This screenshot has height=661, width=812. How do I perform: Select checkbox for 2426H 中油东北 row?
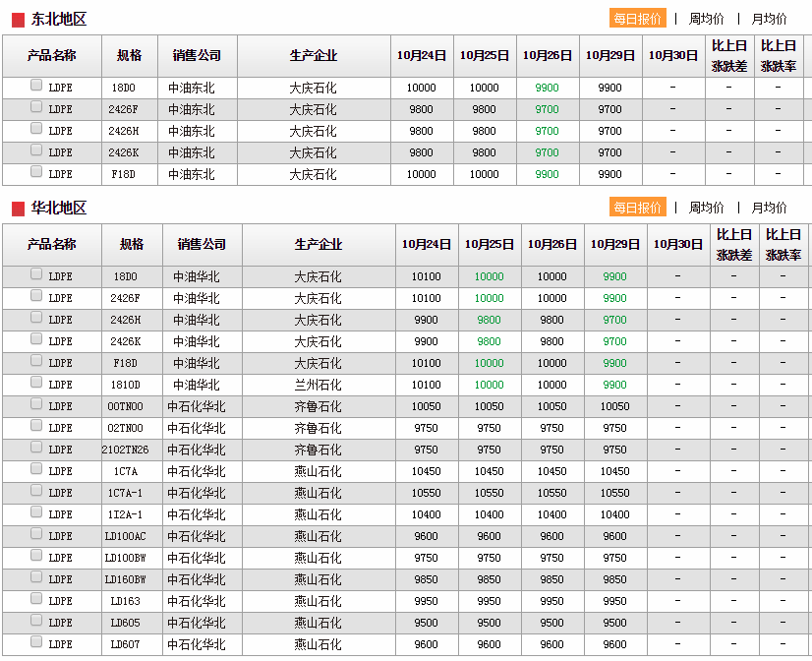pyautogui.click(x=36, y=128)
